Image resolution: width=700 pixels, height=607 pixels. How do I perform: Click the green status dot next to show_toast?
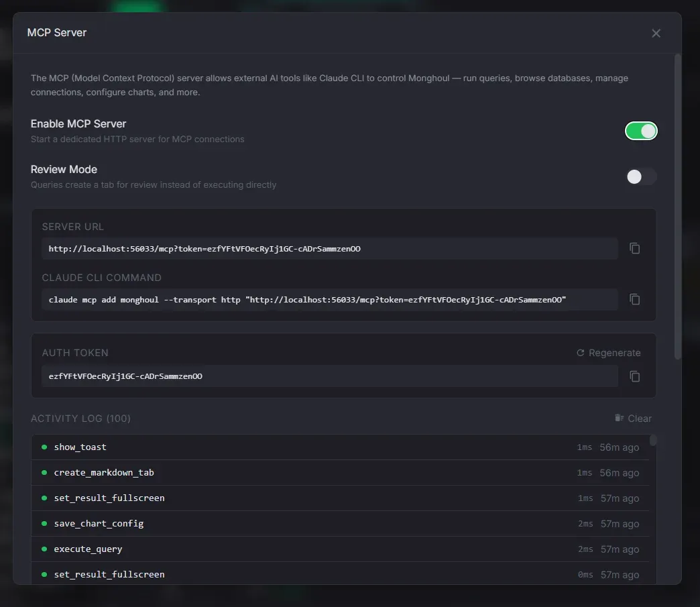44,447
